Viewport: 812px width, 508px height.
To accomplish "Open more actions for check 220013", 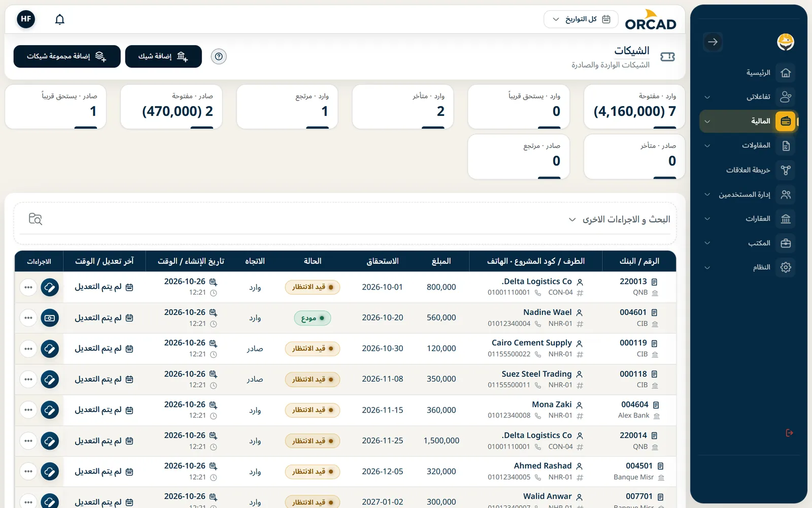I will (28, 287).
